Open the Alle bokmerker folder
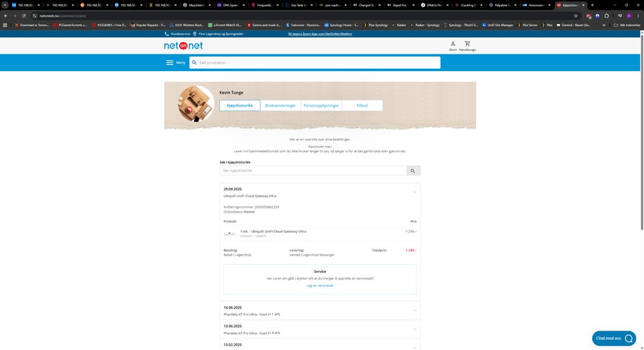The width and height of the screenshot is (644, 350). [x=627, y=25]
